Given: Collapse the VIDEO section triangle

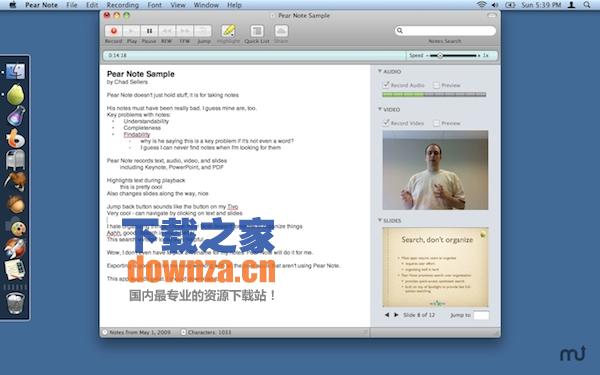Looking at the screenshot, I should click(380, 109).
